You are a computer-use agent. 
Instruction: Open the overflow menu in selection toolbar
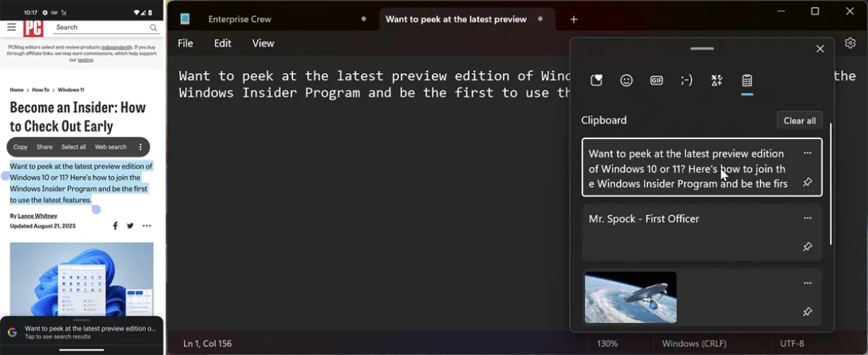140,147
